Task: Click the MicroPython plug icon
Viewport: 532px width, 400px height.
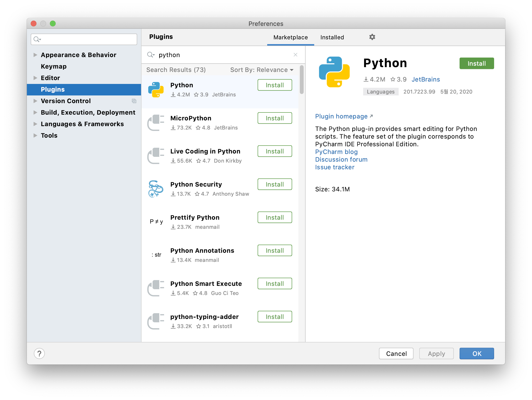Action: click(x=156, y=123)
